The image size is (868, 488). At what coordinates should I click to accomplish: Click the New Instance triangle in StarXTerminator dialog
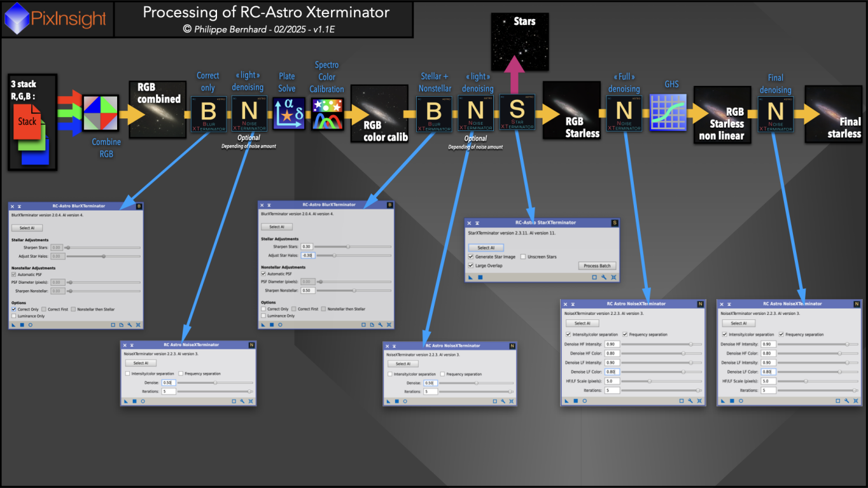(x=471, y=277)
